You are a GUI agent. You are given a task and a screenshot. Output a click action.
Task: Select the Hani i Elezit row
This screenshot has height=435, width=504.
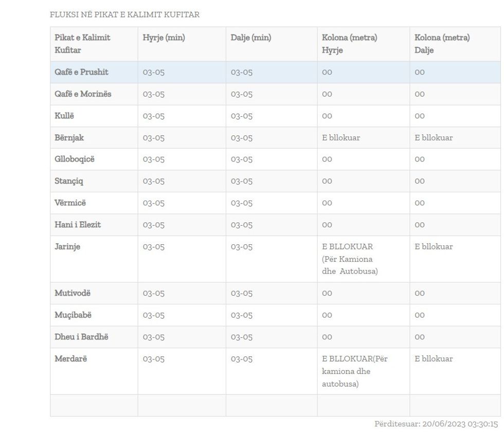pyautogui.click(x=78, y=225)
